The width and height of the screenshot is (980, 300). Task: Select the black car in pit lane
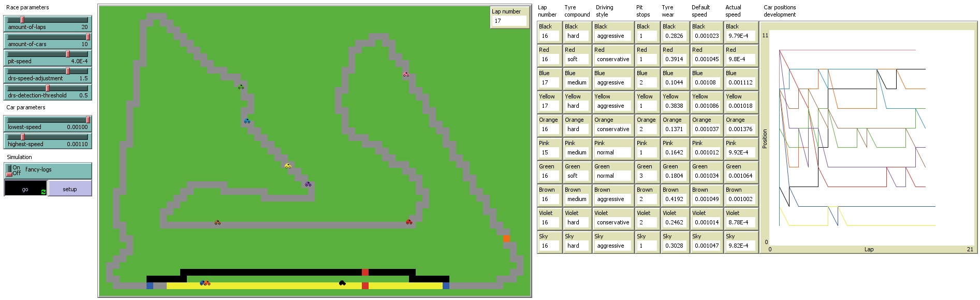click(342, 283)
